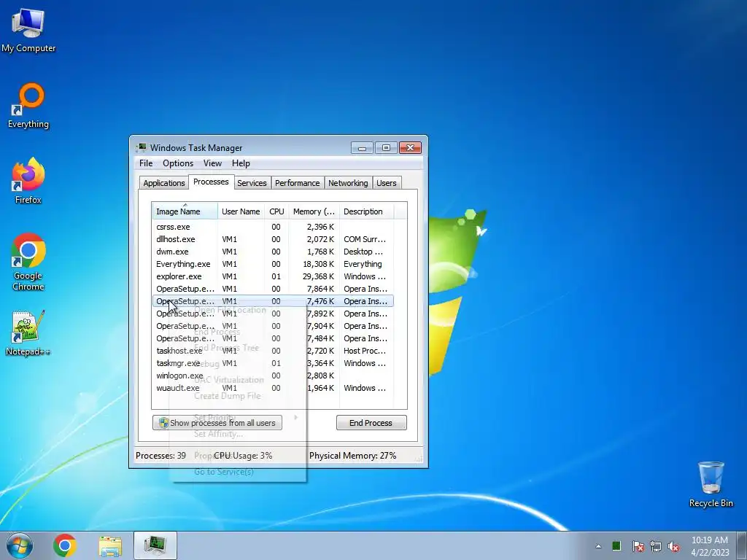Sort by the Description column header
The image size is (747, 560).
point(366,211)
